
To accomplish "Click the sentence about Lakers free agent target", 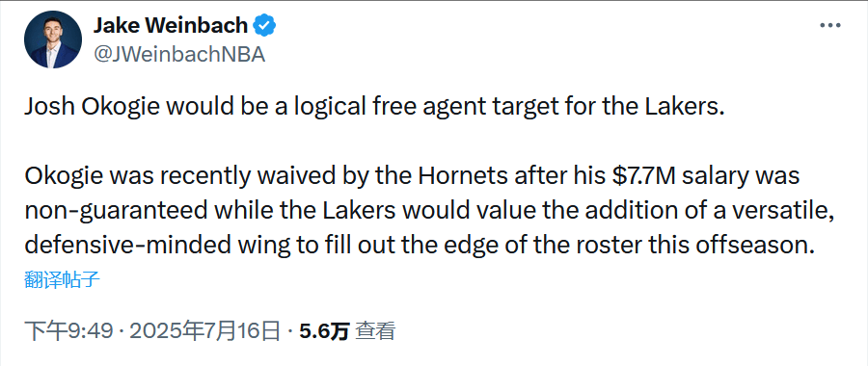I will coord(373,107).
